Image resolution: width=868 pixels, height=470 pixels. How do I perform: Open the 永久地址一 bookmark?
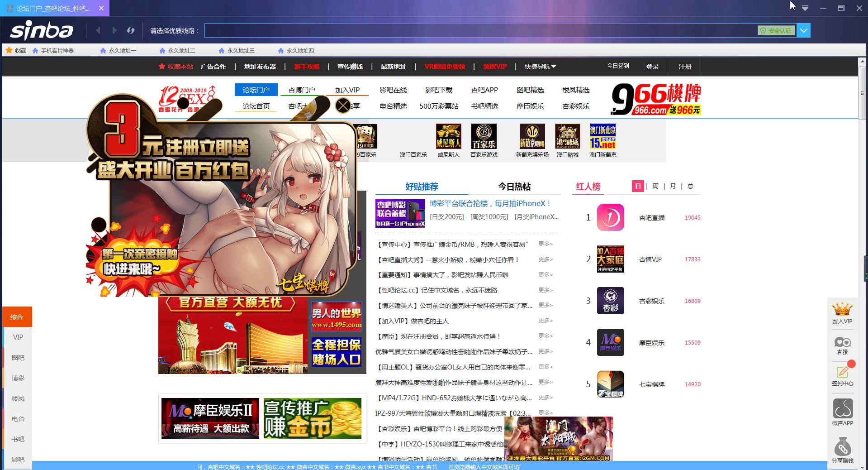(118, 51)
